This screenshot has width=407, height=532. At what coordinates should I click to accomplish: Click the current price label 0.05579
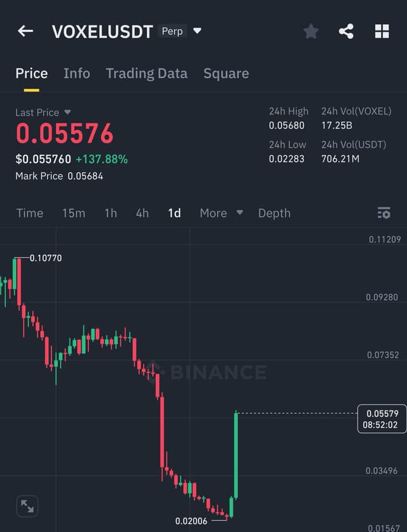pos(382,419)
